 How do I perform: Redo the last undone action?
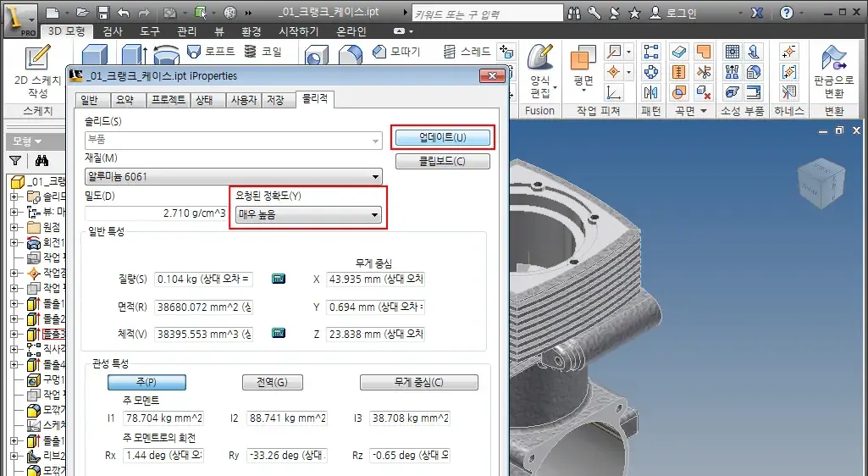click(x=144, y=12)
